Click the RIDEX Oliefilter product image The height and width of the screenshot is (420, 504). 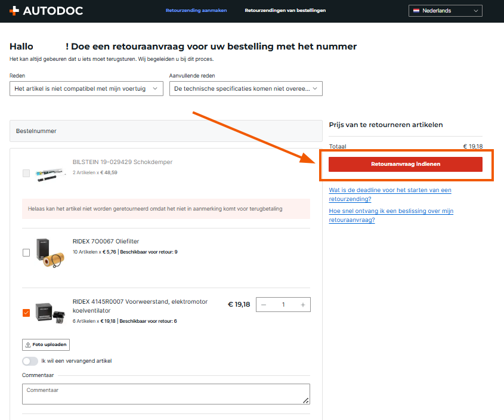(x=50, y=252)
